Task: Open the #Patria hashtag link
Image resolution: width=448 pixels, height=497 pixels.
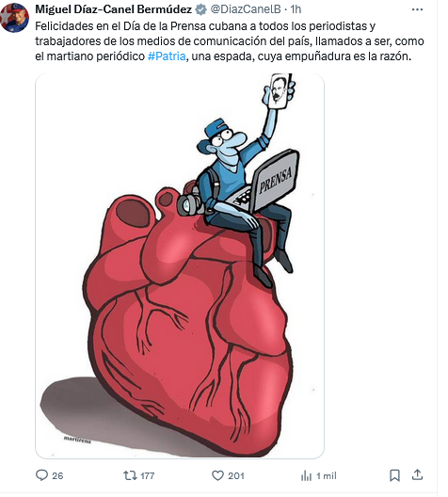Action: pyautogui.click(x=167, y=56)
